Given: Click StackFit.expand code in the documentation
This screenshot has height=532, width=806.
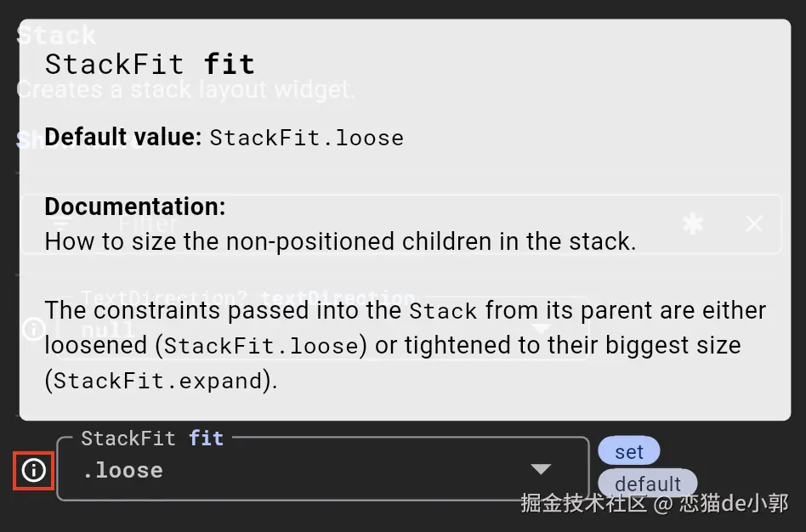Looking at the screenshot, I should (157, 382).
